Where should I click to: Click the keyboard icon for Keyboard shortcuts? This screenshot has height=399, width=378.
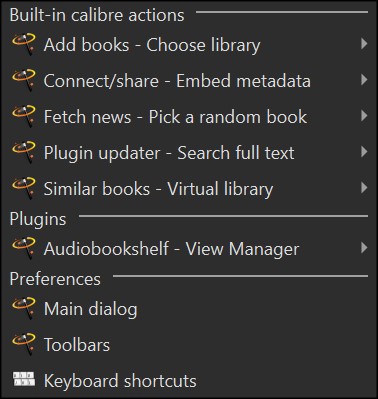[x=24, y=379]
